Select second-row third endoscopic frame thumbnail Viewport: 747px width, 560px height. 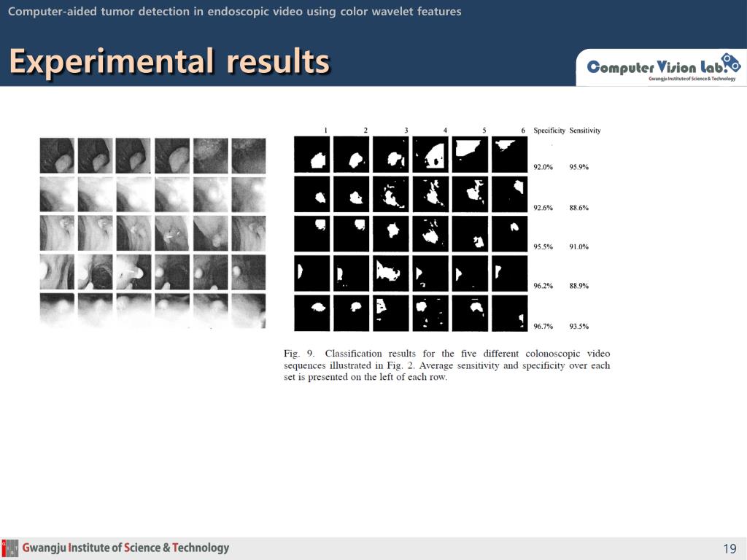[x=133, y=194]
